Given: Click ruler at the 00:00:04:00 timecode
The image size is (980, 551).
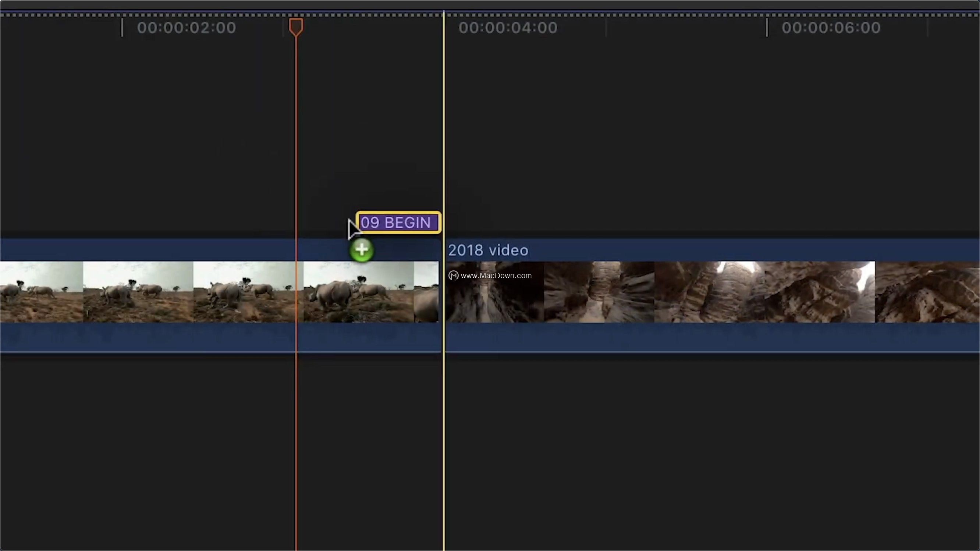Looking at the screenshot, I should [x=508, y=28].
